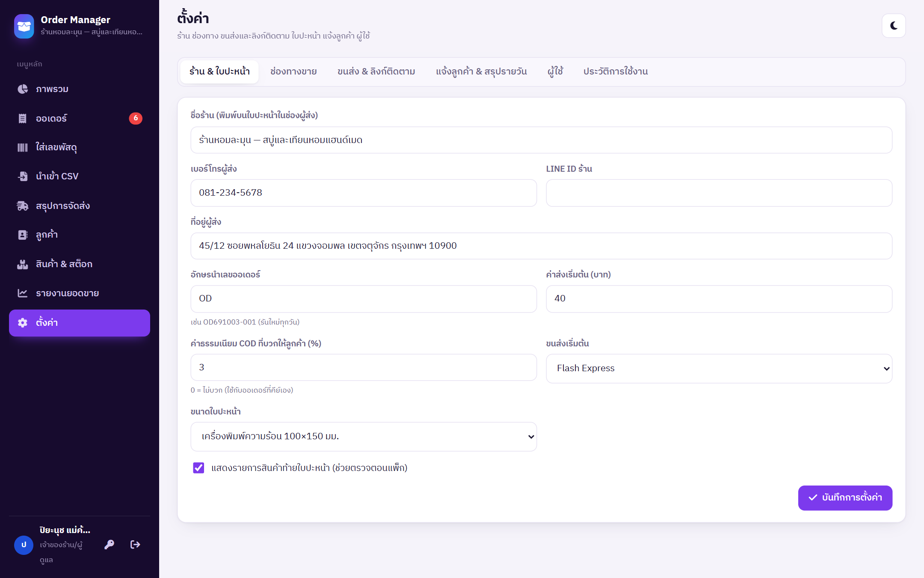Image resolution: width=924 pixels, height=578 pixels.
Task: Click the red order count badge 6
Action: (x=136, y=118)
